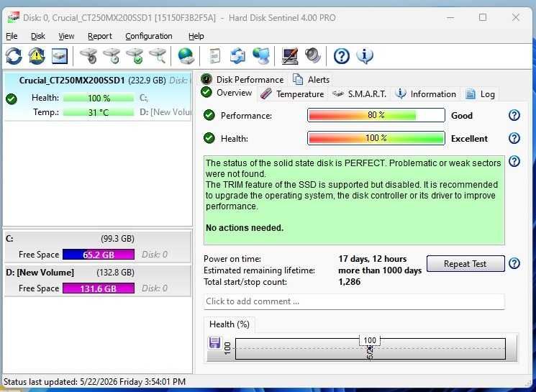Click the question mark Help toolbar icon
Viewport: 536px width, 392px height.
coord(342,55)
